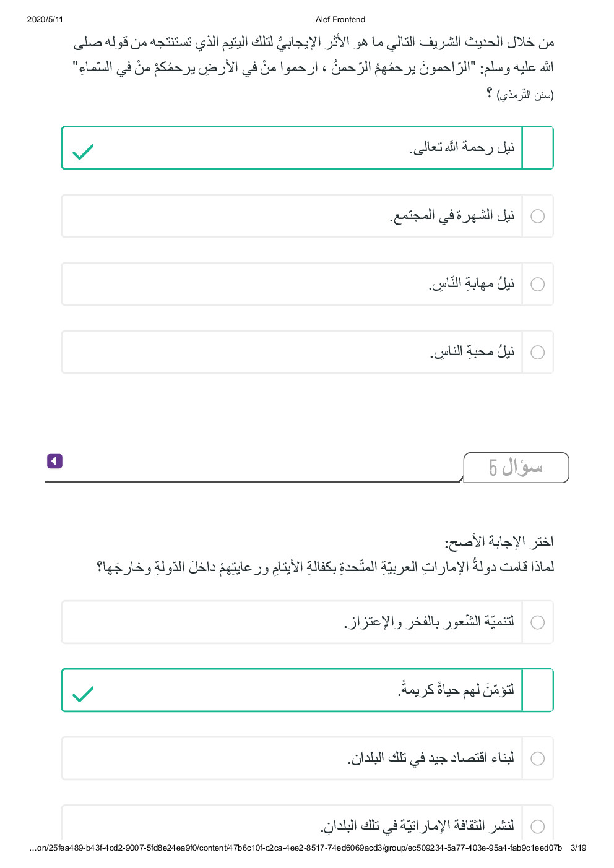Click the hadith source text (سنن الترمذي)
This screenshot has width=614, height=868.
525,95
